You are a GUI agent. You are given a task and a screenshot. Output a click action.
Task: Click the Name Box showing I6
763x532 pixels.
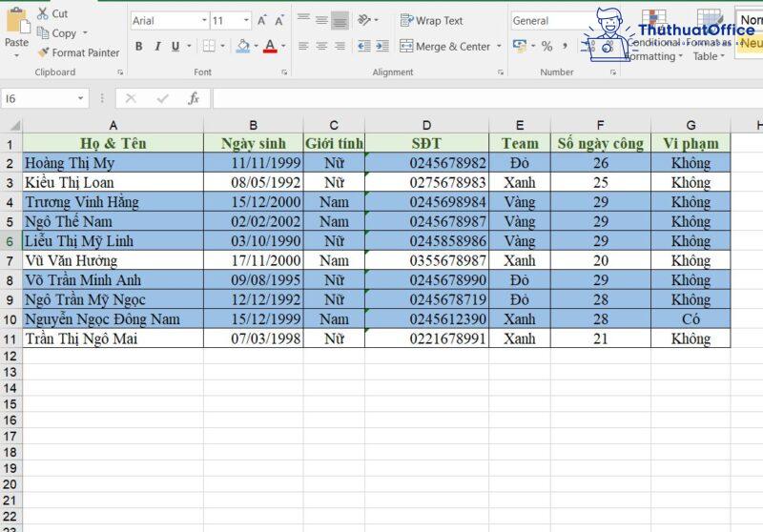[x=38, y=99]
